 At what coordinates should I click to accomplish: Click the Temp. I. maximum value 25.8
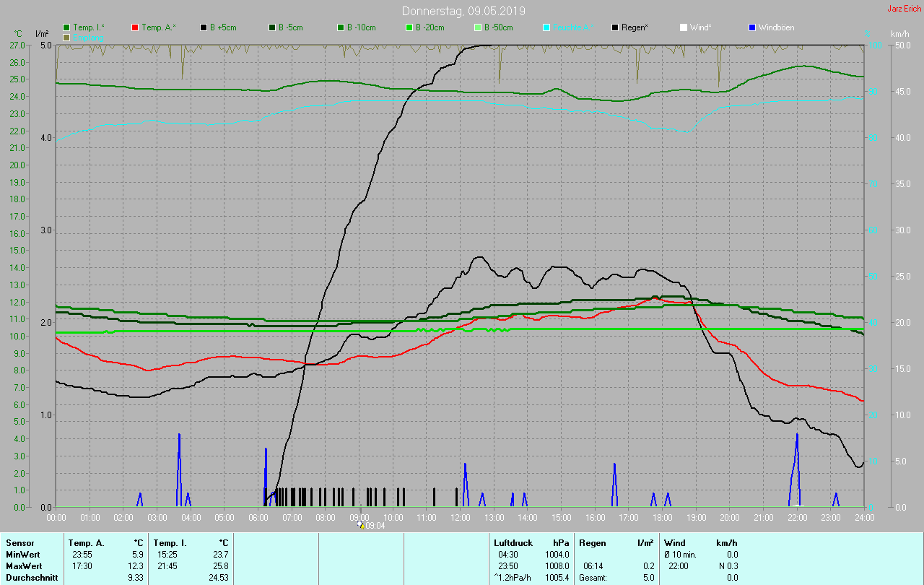(220, 566)
